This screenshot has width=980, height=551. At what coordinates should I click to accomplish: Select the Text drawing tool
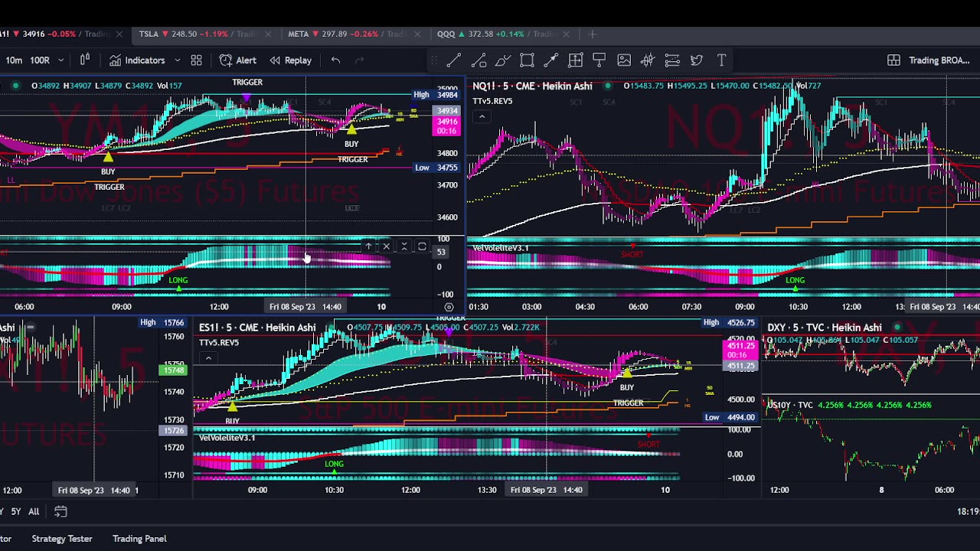721,60
